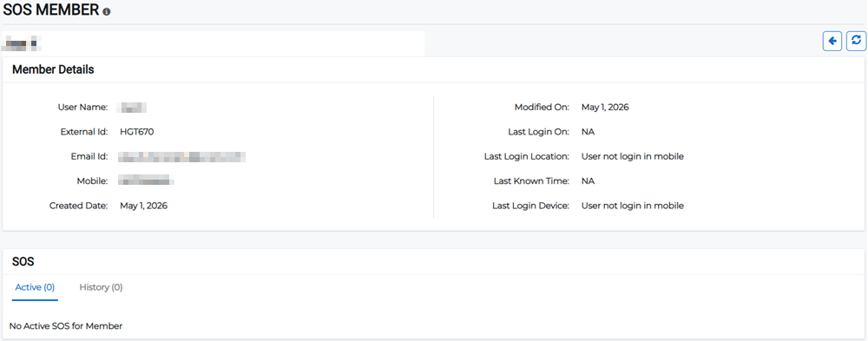Click the Last Known Time NA value
The image size is (868, 341).
pyautogui.click(x=588, y=181)
